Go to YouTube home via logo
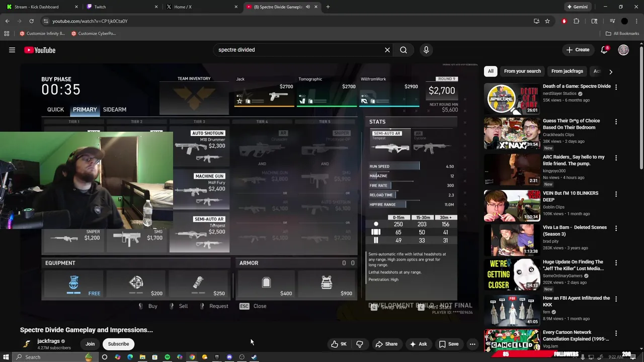 (x=40, y=50)
